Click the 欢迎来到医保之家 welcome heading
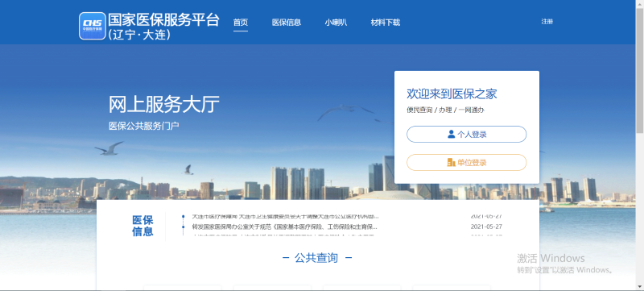This screenshot has width=644, height=291. point(452,94)
